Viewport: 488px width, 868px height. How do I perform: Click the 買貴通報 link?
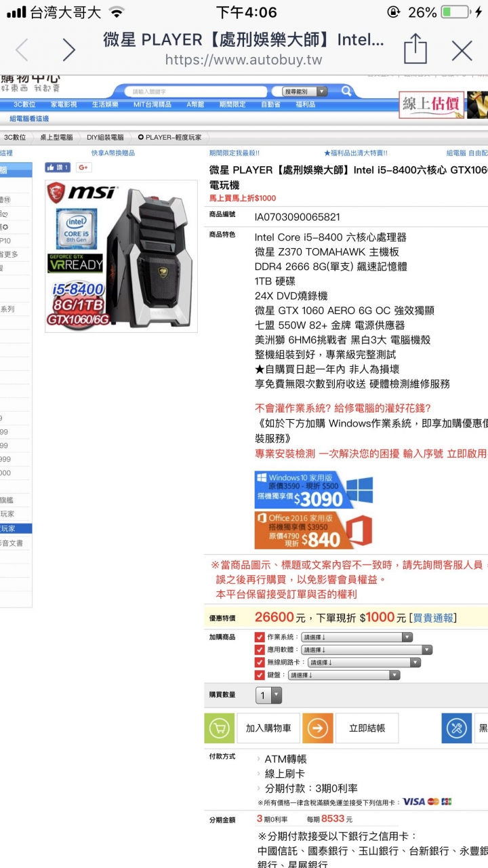pos(434,618)
